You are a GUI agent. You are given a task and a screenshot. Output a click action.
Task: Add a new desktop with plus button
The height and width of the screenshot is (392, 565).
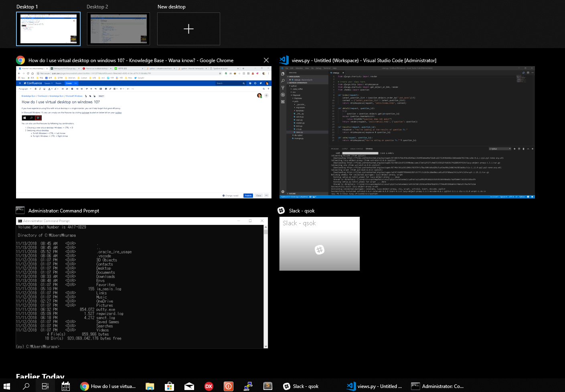click(188, 29)
